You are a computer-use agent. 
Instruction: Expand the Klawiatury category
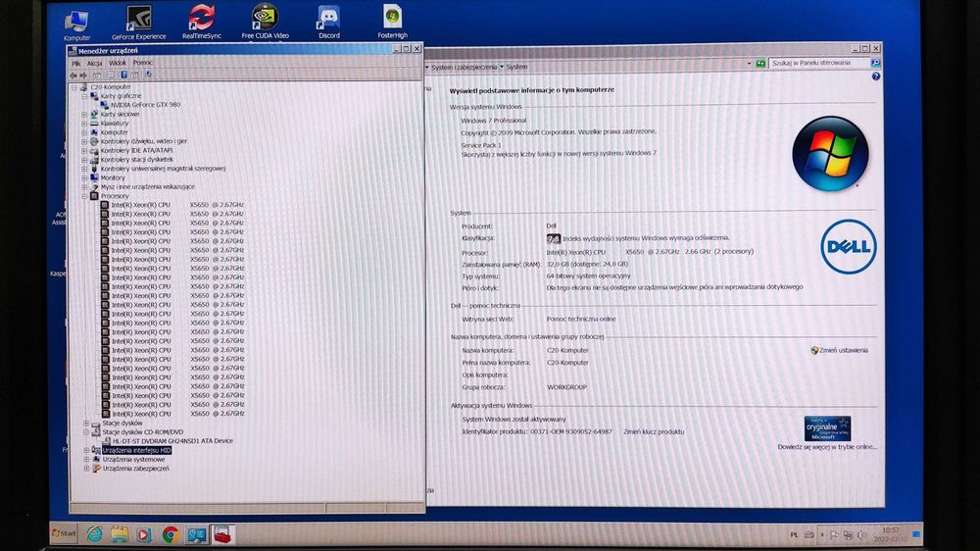click(84, 124)
